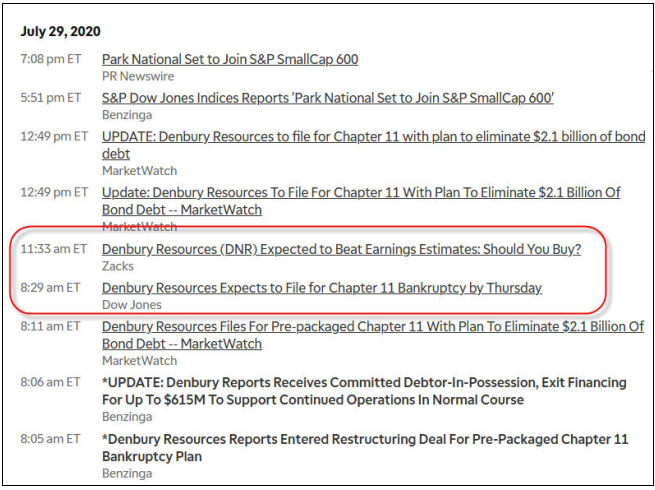Select Denbury Entered Restructuring Deal headline

pos(365,448)
